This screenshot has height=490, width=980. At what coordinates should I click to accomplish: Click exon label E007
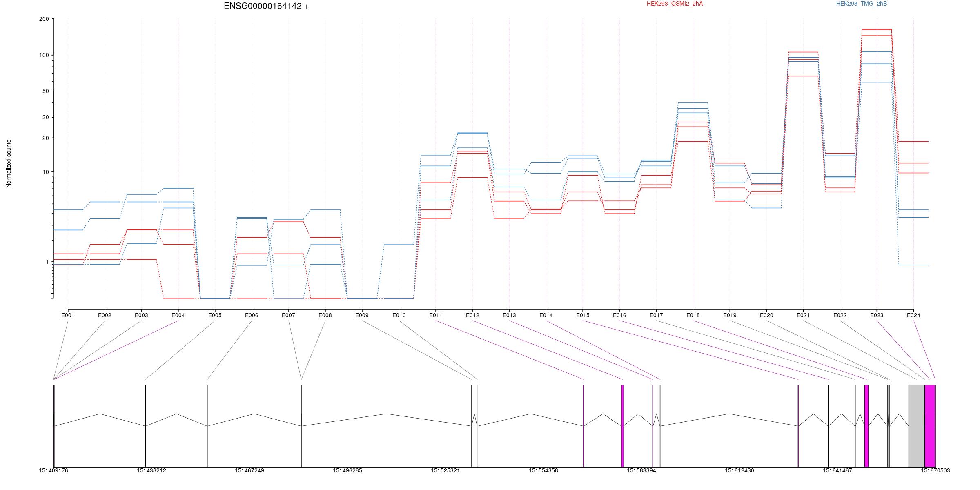[x=288, y=315]
